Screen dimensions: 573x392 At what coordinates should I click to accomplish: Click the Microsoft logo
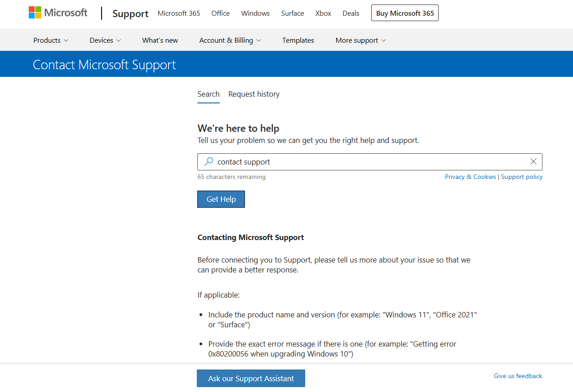pyautogui.click(x=58, y=13)
